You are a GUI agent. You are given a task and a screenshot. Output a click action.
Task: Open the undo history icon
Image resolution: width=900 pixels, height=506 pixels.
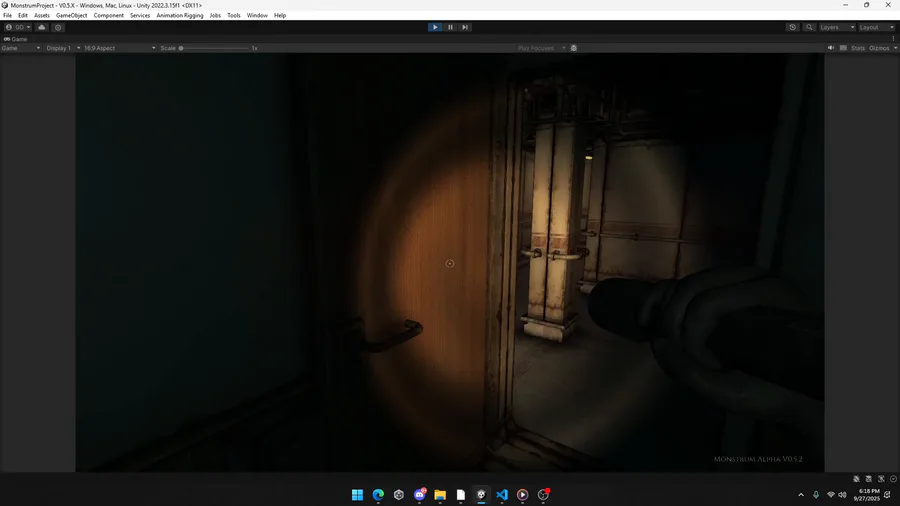(793, 27)
